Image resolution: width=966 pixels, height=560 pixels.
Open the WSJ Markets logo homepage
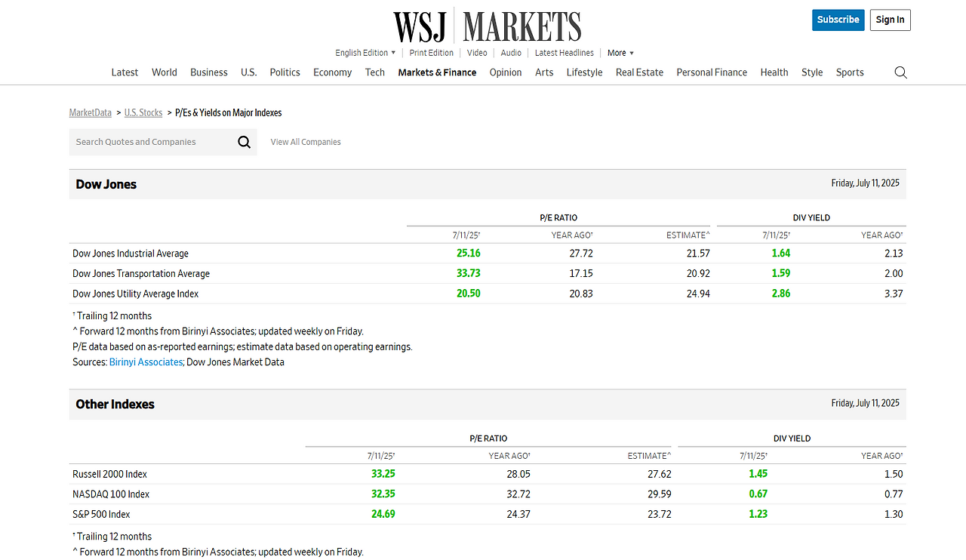coord(488,26)
